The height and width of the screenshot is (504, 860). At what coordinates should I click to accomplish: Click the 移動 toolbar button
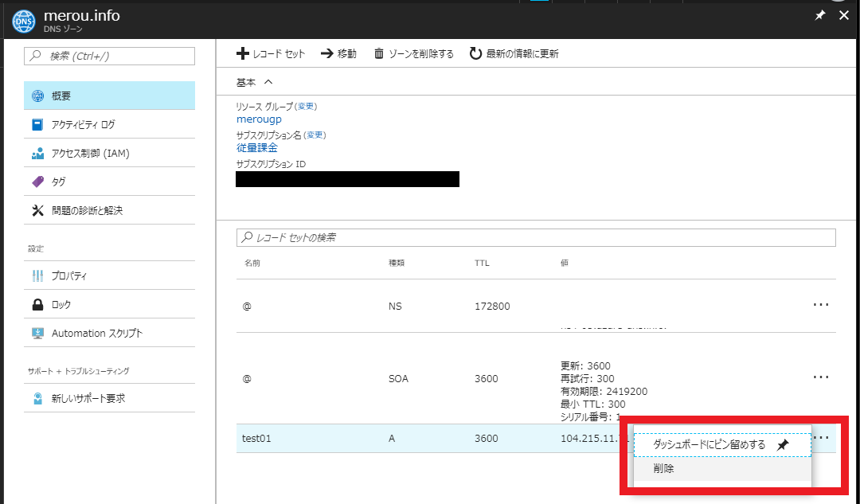coord(338,53)
